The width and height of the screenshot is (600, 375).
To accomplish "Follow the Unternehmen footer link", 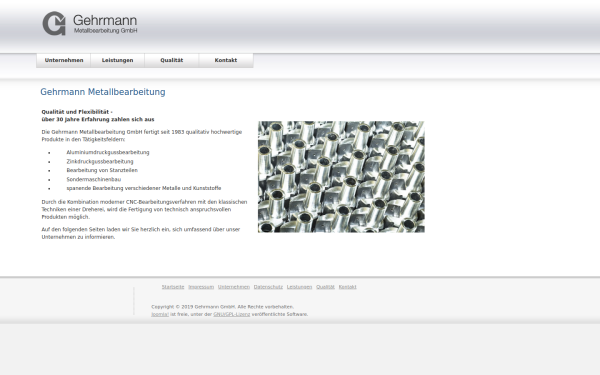I will point(234,287).
